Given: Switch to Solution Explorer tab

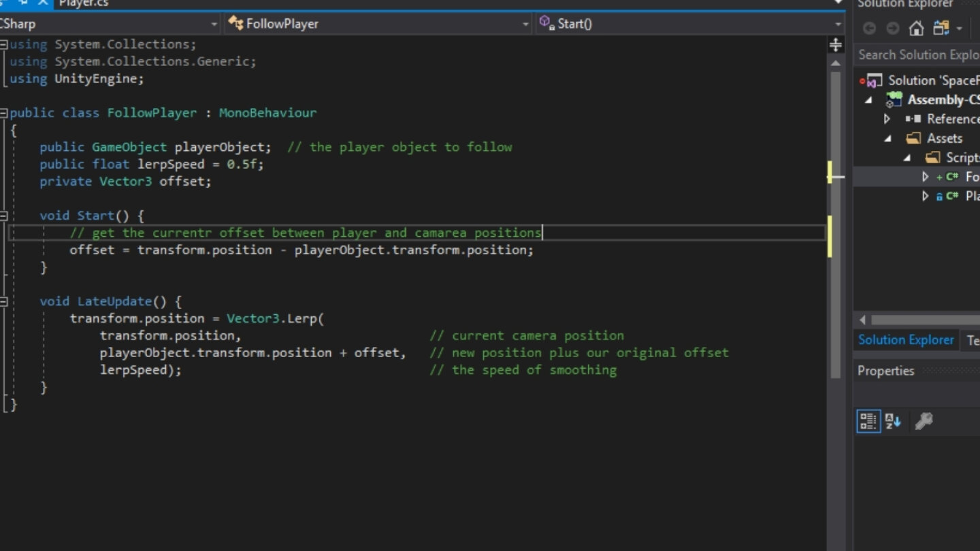Looking at the screenshot, I should tap(906, 340).
